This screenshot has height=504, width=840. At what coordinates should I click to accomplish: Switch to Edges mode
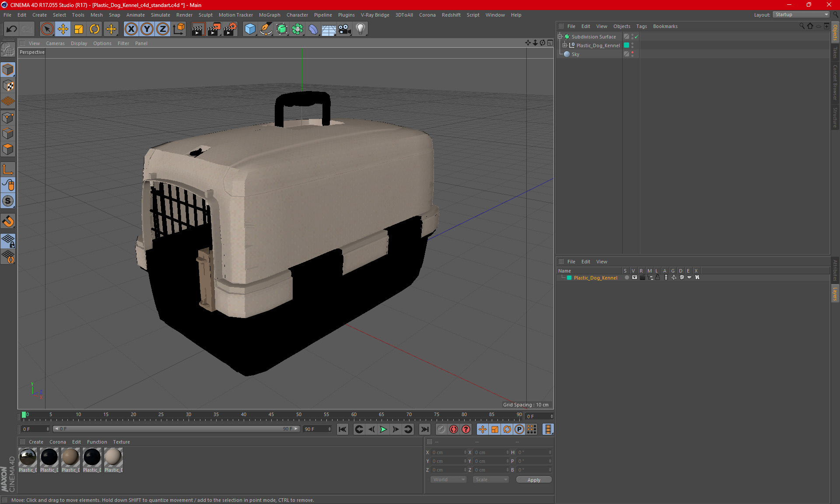8,133
